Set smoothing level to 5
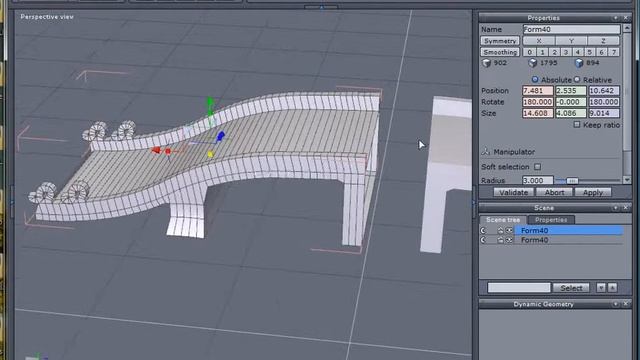Image resolution: width=640 pixels, height=360 pixels. click(x=589, y=52)
